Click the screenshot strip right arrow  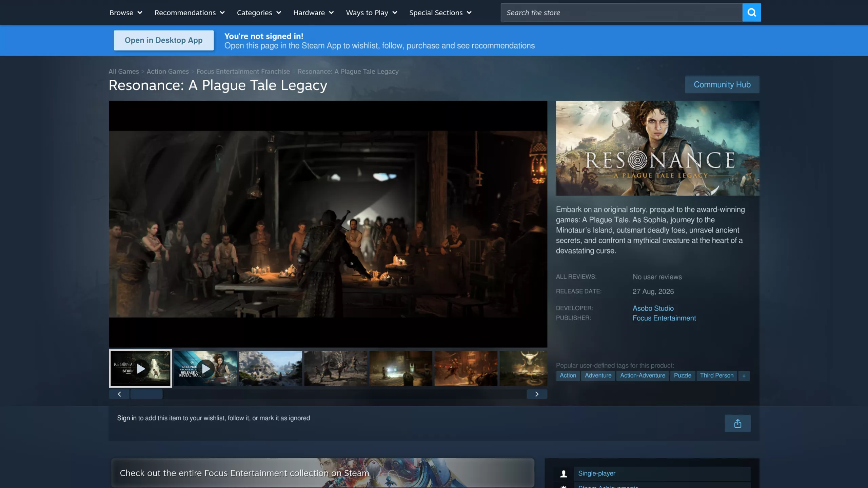537,394
